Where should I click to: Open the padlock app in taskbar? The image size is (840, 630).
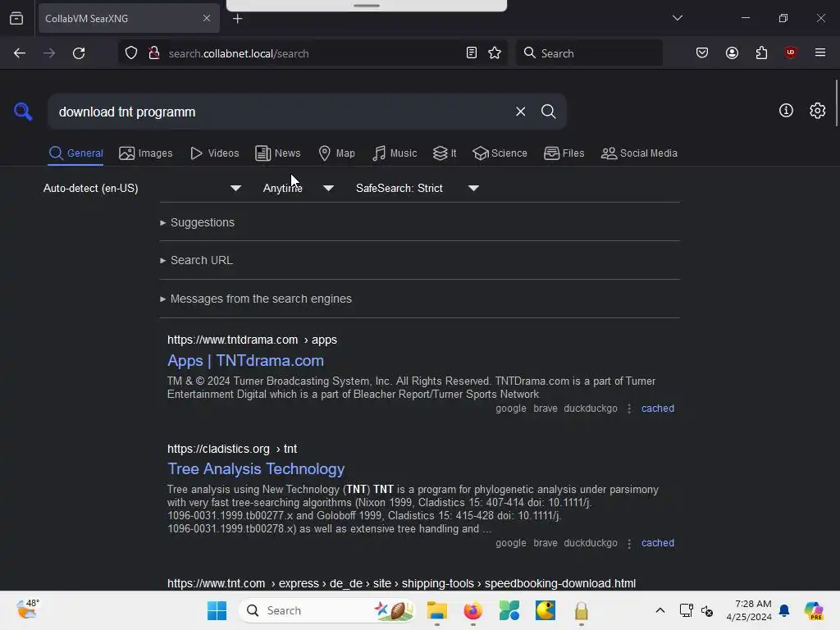tap(582, 610)
